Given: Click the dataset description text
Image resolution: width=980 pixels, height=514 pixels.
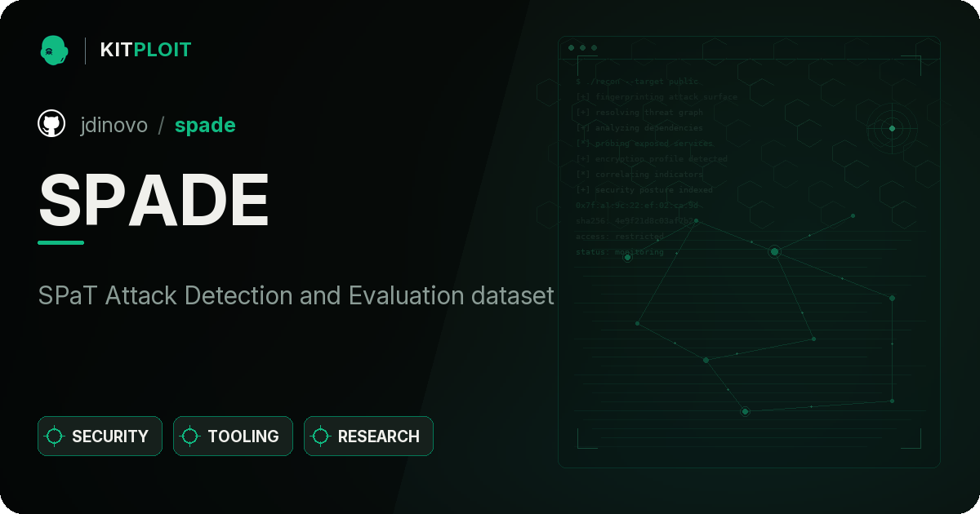Looking at the screenshot, I should click(x=296, y=295).
